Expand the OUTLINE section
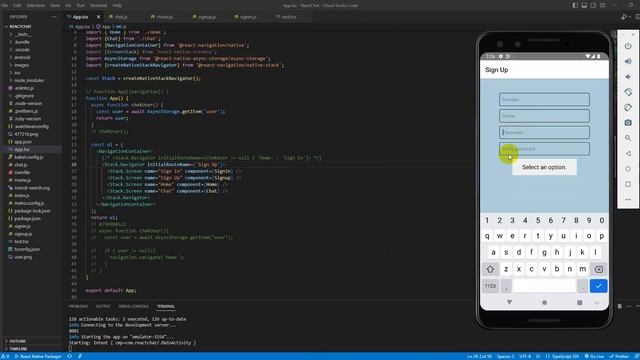The width and height of the screenshot is (640, 360). click(17, 341)
